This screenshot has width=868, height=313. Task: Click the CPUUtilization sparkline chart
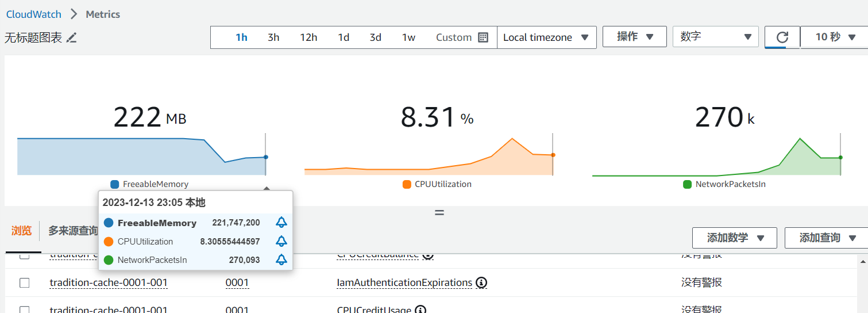[429, 155]
